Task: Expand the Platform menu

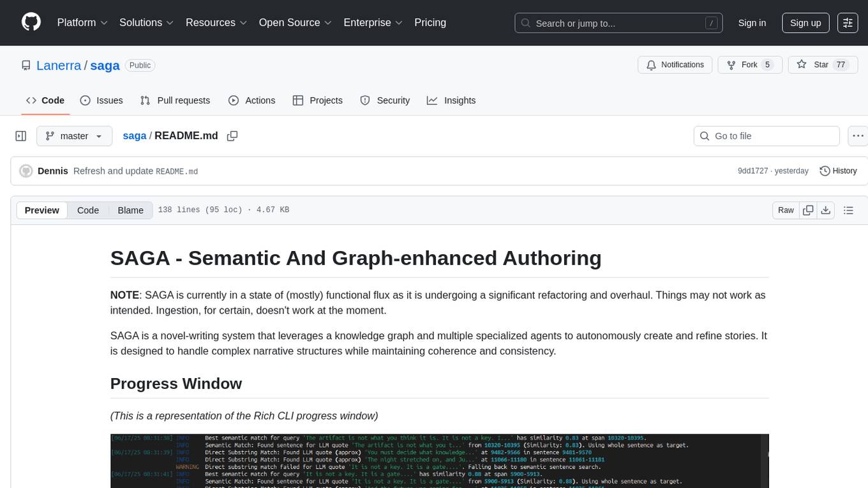Action: (81, 22)
